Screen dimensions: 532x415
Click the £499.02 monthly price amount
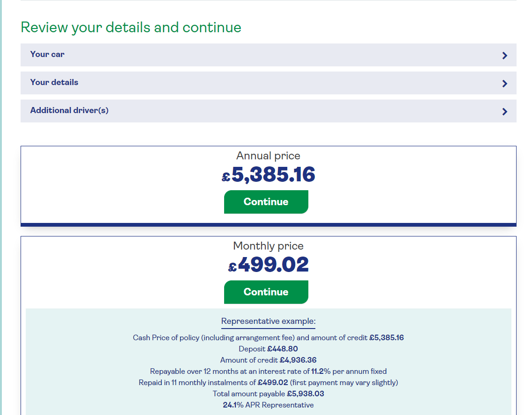269,265
